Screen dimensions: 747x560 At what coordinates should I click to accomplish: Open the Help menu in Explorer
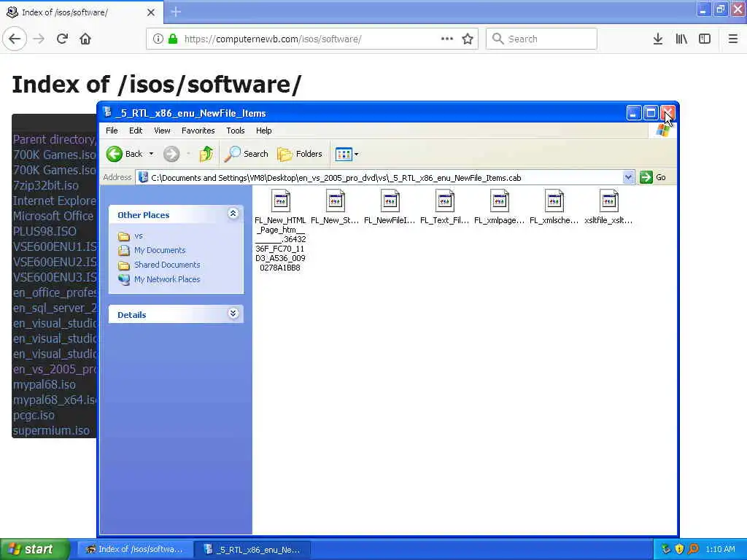pyautogui.click(x=263, y=131)
